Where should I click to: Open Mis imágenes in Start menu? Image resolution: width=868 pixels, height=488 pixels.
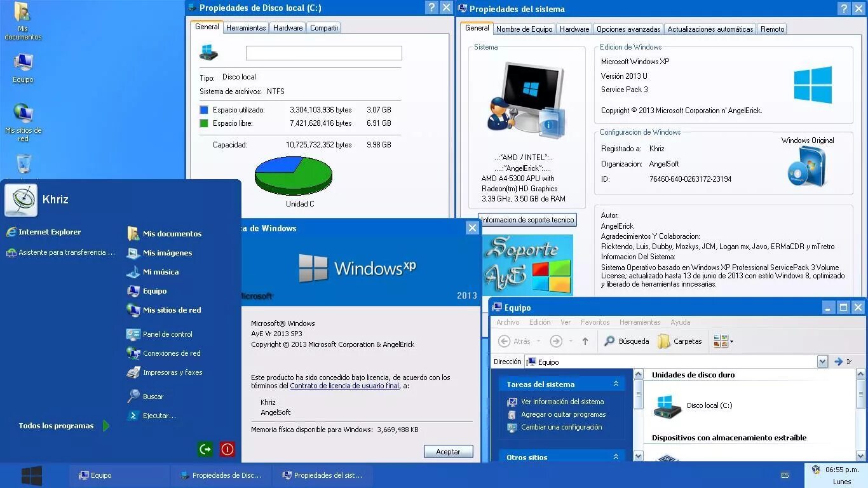159,253
